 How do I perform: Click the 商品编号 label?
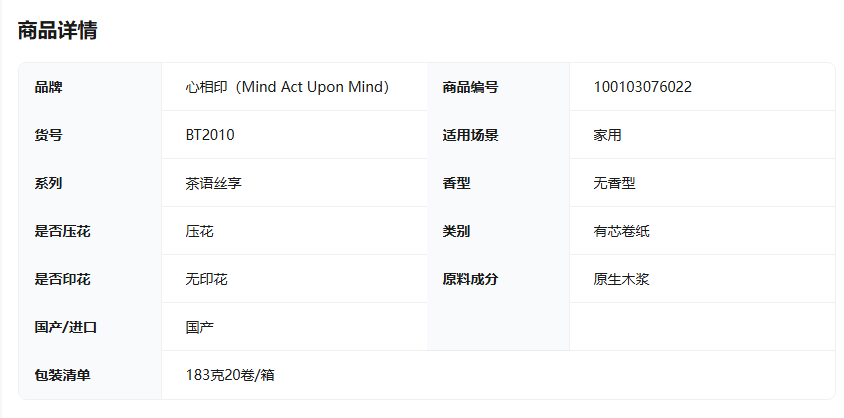click(x=470, y=87)
